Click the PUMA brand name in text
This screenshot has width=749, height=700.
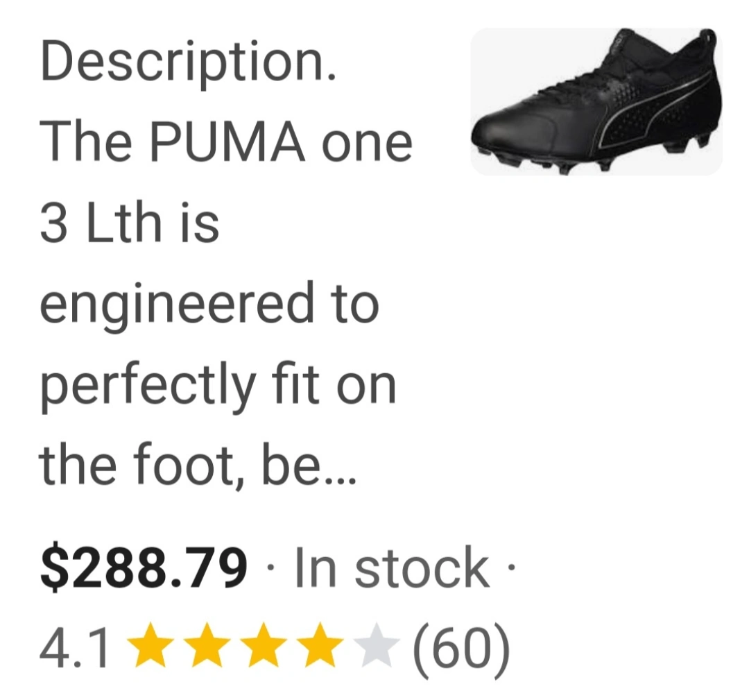click(x=227, y=143)
